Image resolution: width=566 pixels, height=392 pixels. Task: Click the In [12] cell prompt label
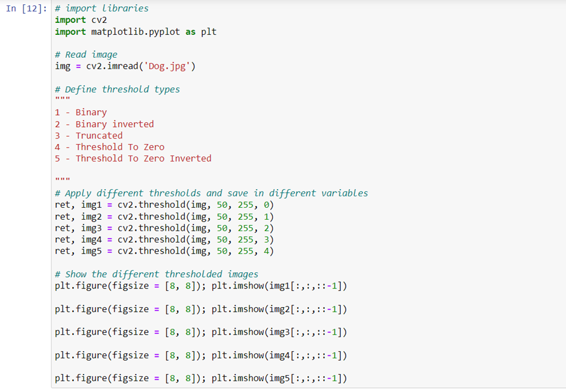pos(26,8)
